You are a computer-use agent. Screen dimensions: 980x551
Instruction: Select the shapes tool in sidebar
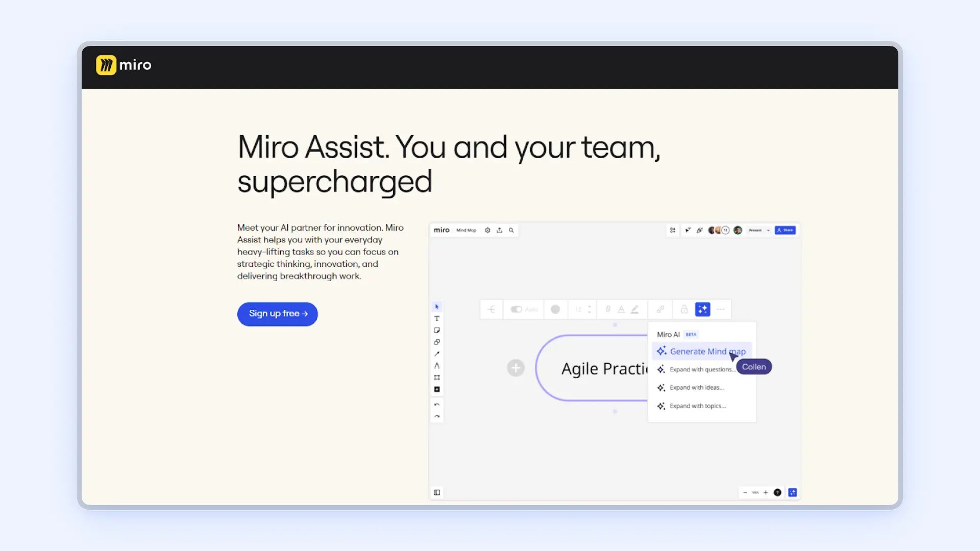click(x=437, y=342)
